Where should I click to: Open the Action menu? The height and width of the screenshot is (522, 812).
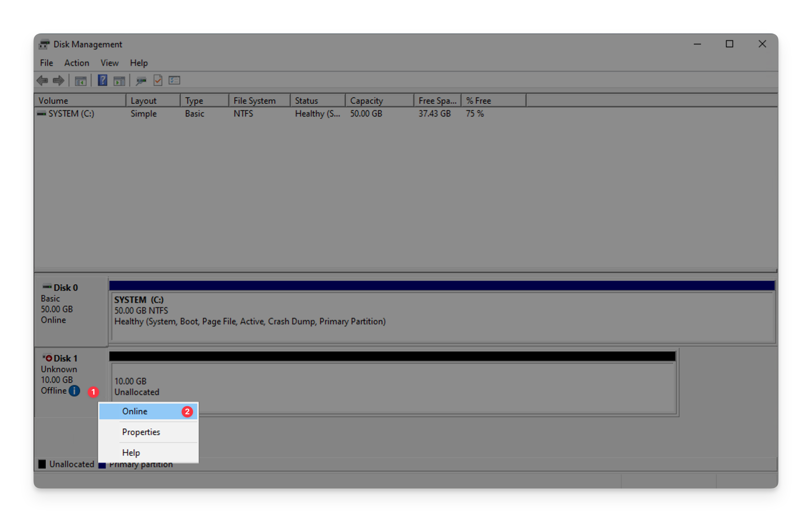tap(76, 63)
